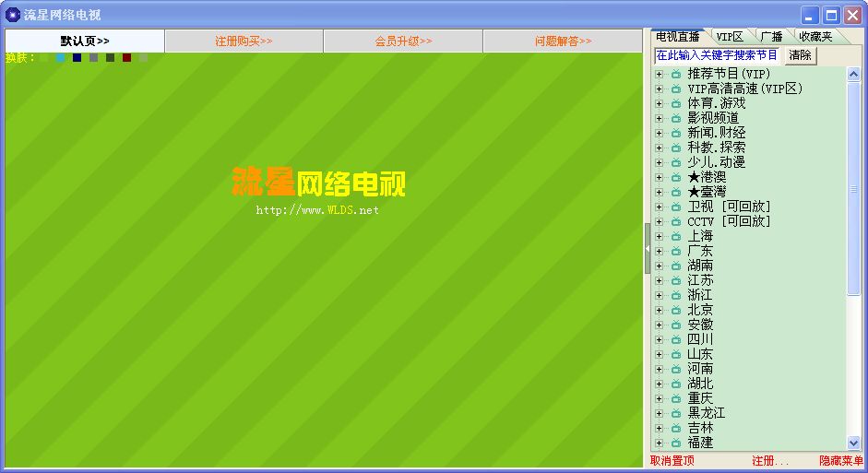Click 取消置顶 to unpin the window
Viewport: 868px width, 473px height.
click(672, 460)
